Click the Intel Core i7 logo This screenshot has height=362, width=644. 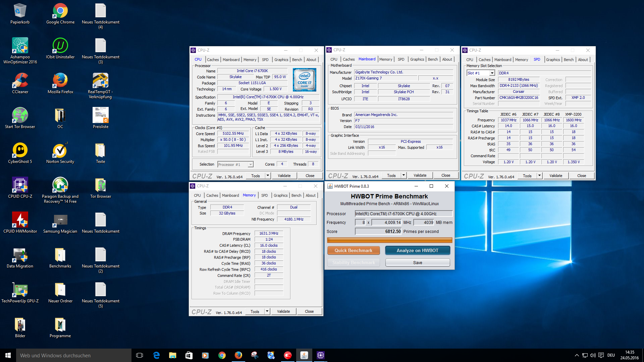[x=305, y=80]
